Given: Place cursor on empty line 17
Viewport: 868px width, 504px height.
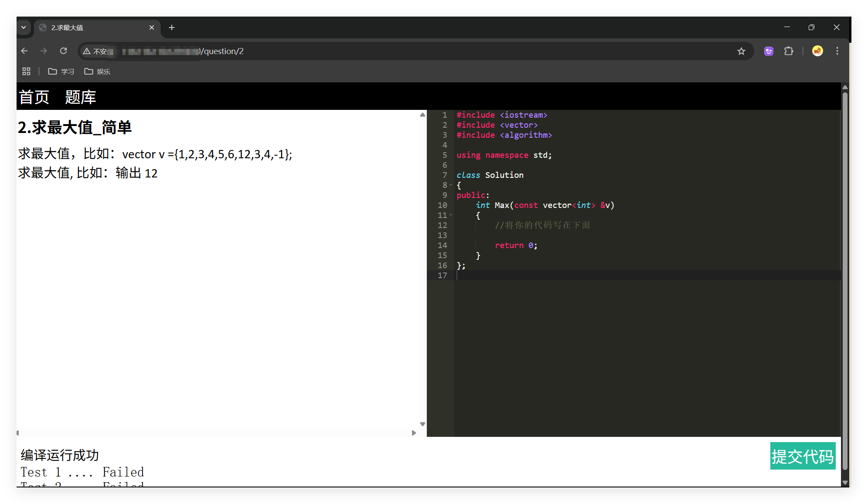Looking at the screenshot, I should coord(648,276).
